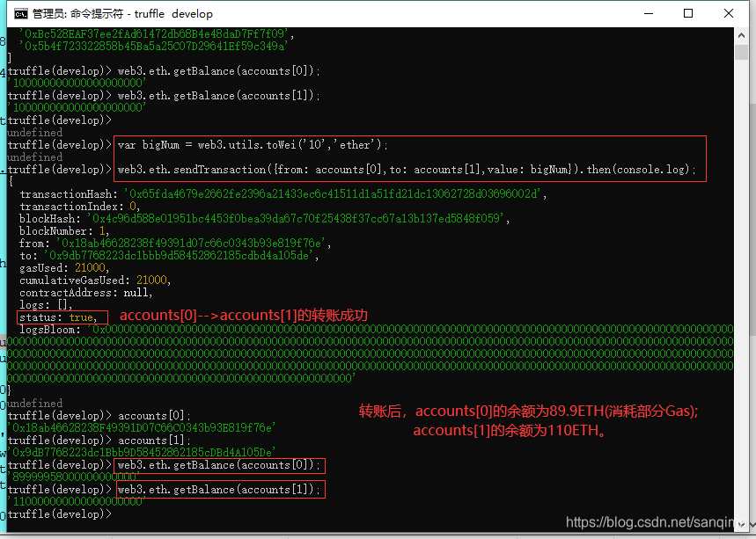Click the scrollbar down arrow
Image resolution: width=756 pixels, height=539 pixels.
(x=742, y=524)
